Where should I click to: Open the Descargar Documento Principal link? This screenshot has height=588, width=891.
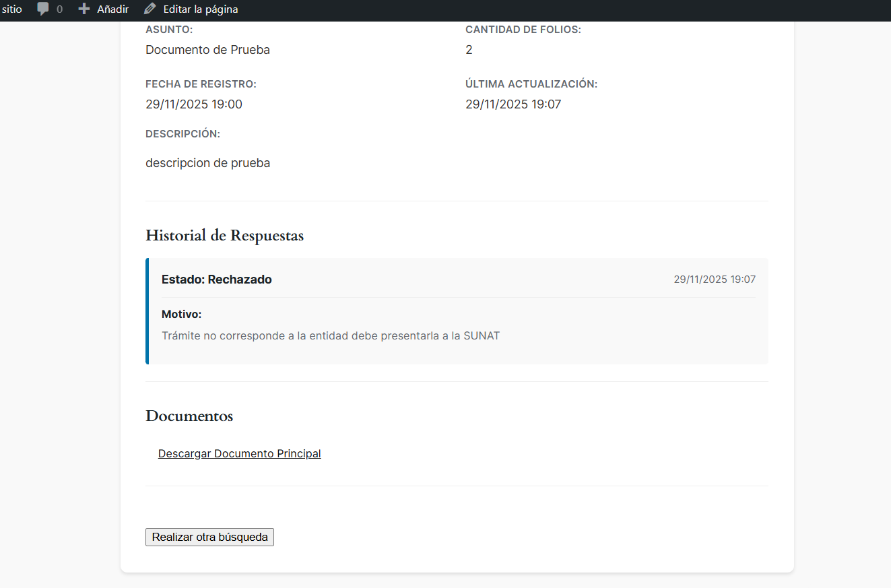(x=239, y=454)
